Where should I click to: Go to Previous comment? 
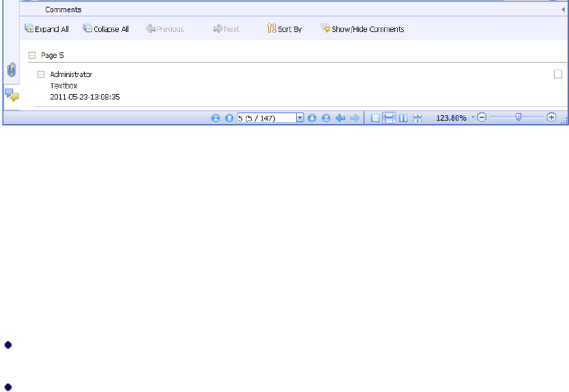tap(164, 29)
